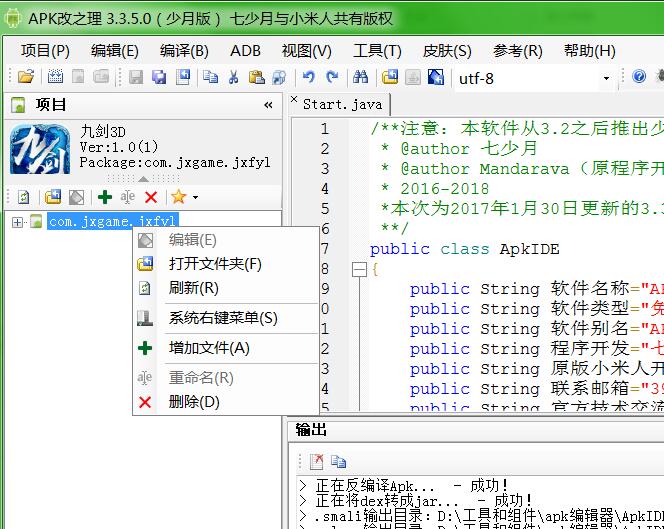The width and height of the screenshot is (664, 529).
Task: Click the 九剑3D app icon thumbnail
Action: click(39, 150)
